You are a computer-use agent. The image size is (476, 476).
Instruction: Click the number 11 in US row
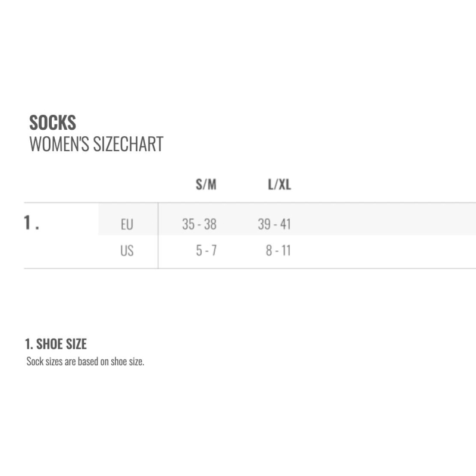point(286,250)
